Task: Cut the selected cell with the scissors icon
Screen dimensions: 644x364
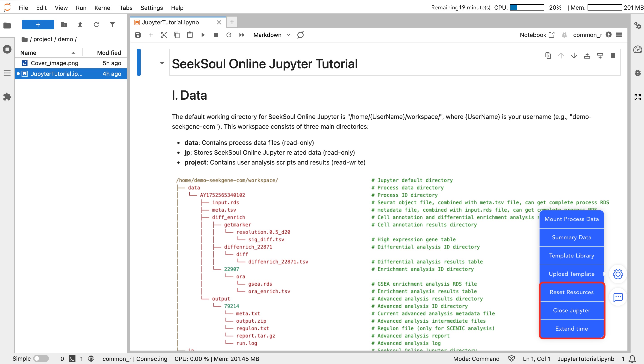Action: pyautogui.click(x=164, y=35)
